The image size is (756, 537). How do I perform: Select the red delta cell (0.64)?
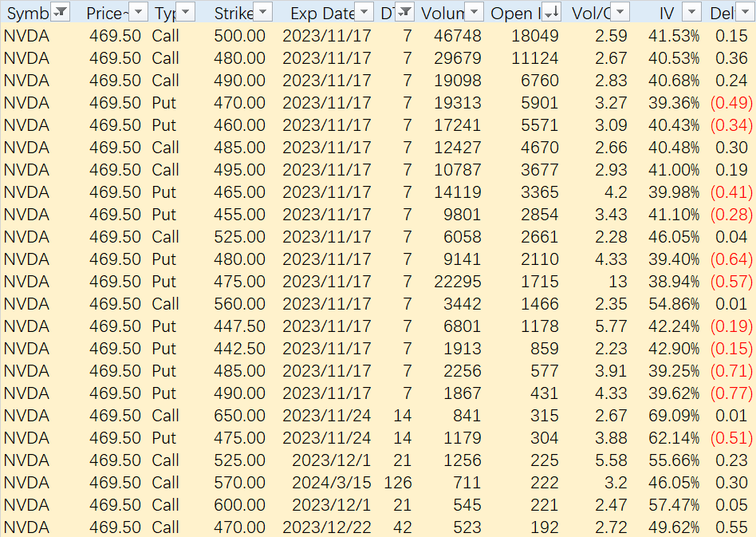click(x=731, y=259)
